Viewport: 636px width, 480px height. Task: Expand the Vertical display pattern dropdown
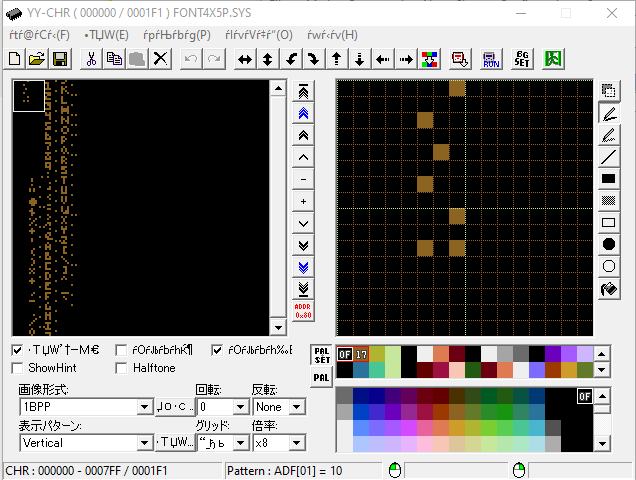pos(145,442)
